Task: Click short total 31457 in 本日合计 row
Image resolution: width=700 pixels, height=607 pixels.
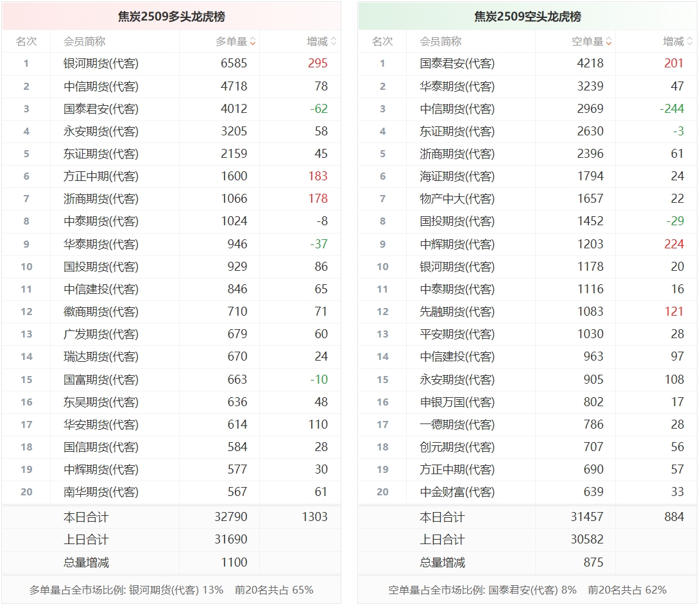Action: [x=587, y=517]
